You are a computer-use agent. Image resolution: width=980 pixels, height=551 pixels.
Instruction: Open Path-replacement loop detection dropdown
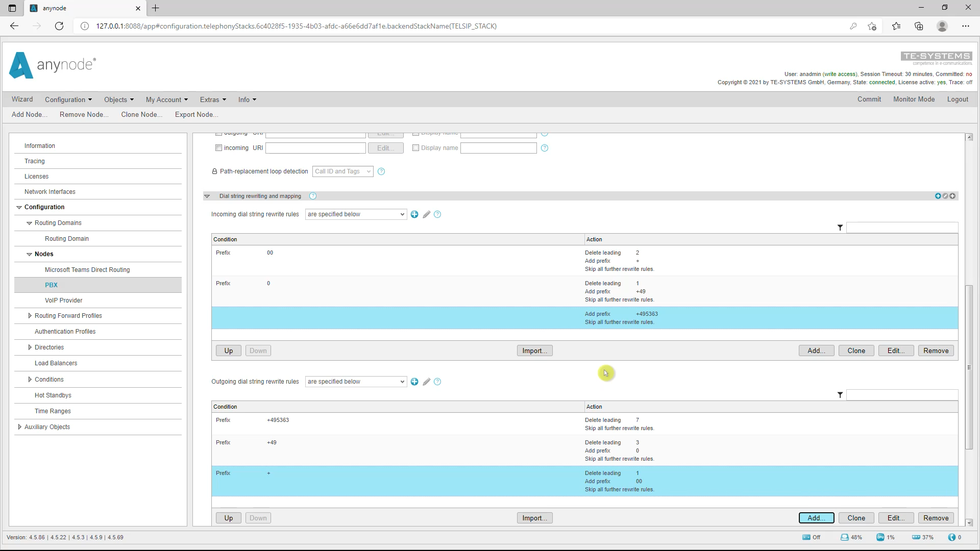[x=342, y=171]
